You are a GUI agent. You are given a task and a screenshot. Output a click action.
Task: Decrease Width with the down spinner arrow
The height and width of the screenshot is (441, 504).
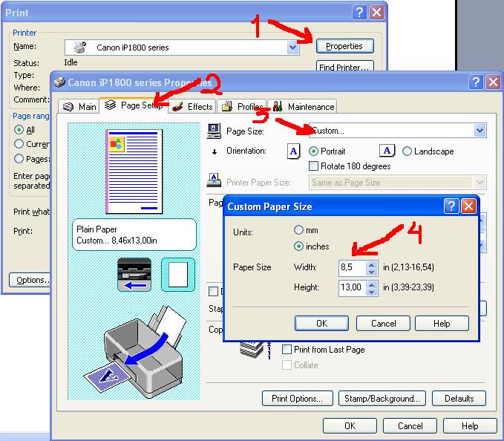pos(372,272)
